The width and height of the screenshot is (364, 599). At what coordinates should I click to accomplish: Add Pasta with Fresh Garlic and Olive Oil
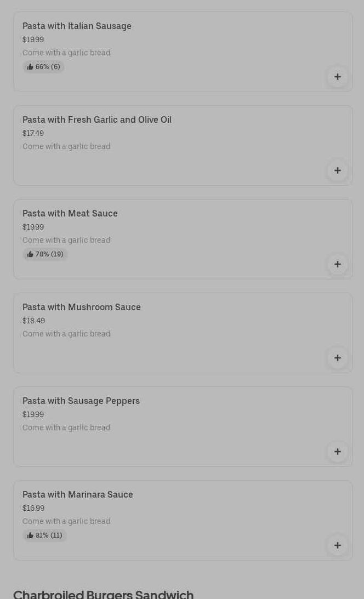[338, 170]
